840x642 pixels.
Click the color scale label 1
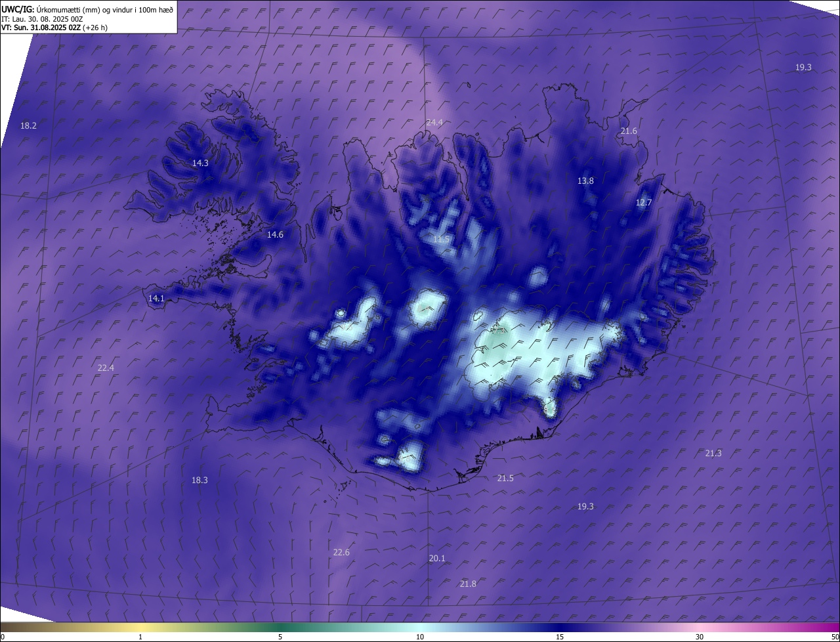140,637
